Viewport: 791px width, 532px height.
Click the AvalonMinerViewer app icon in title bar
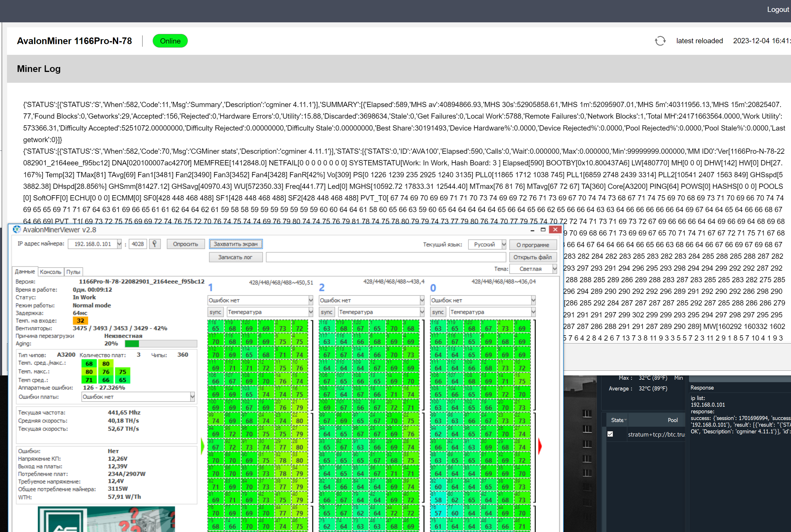[16, 229]
